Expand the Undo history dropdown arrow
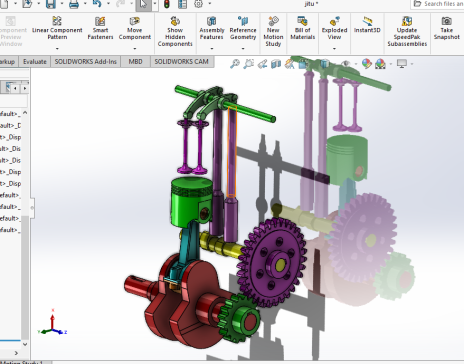Viewport: 464px width, 364px height. click(108, 3)
